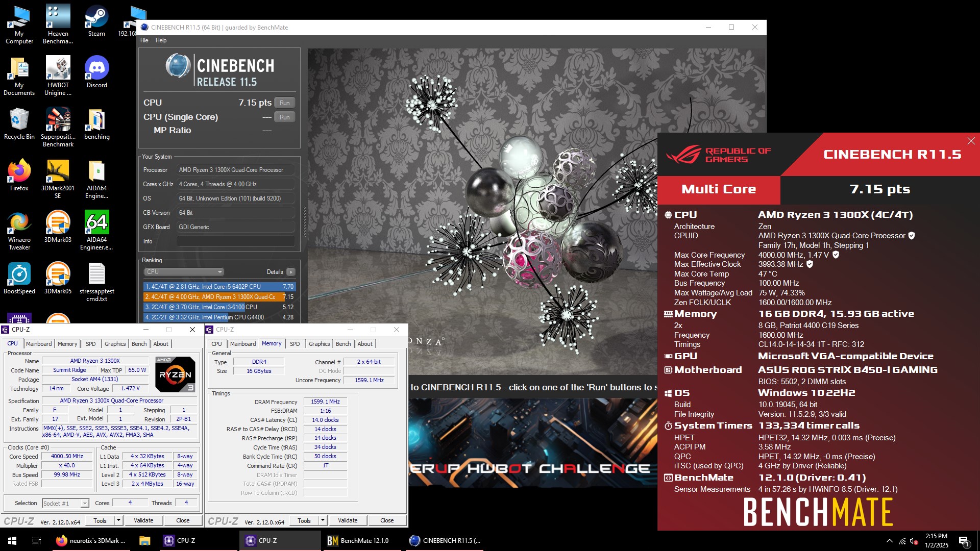
Task: Switch to Memory tab in left CPU-Z
Action: coord(67,344)
